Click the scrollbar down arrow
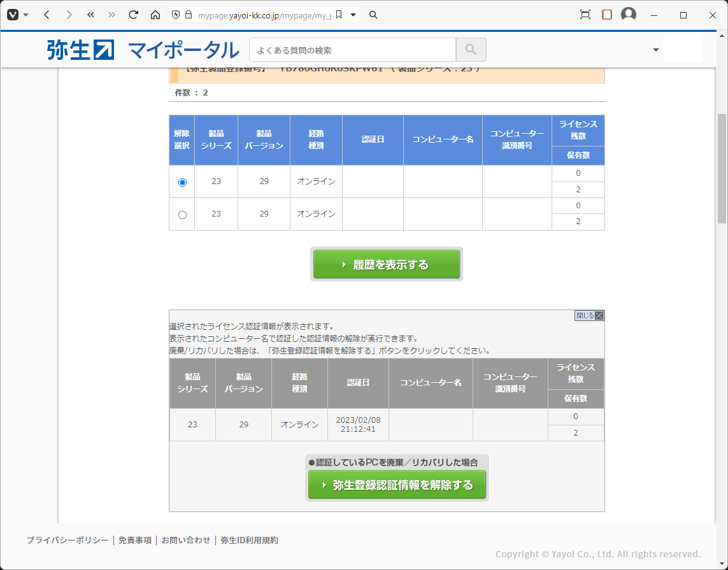 [722, 564]
